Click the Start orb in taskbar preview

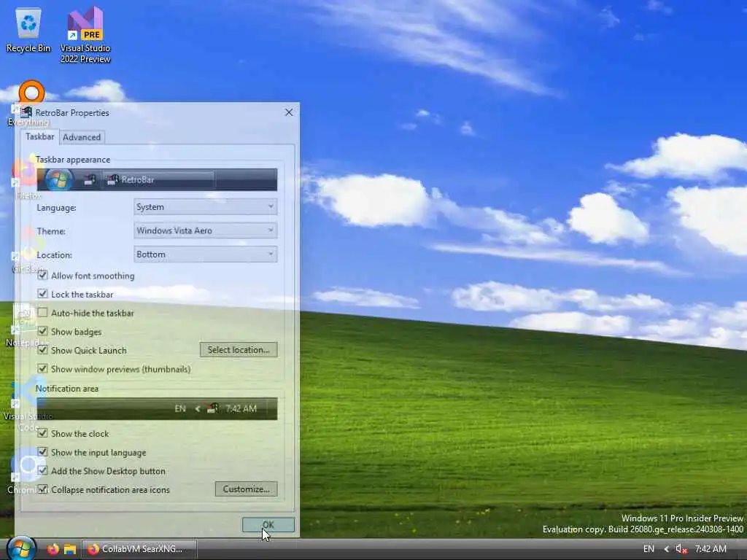58,179
